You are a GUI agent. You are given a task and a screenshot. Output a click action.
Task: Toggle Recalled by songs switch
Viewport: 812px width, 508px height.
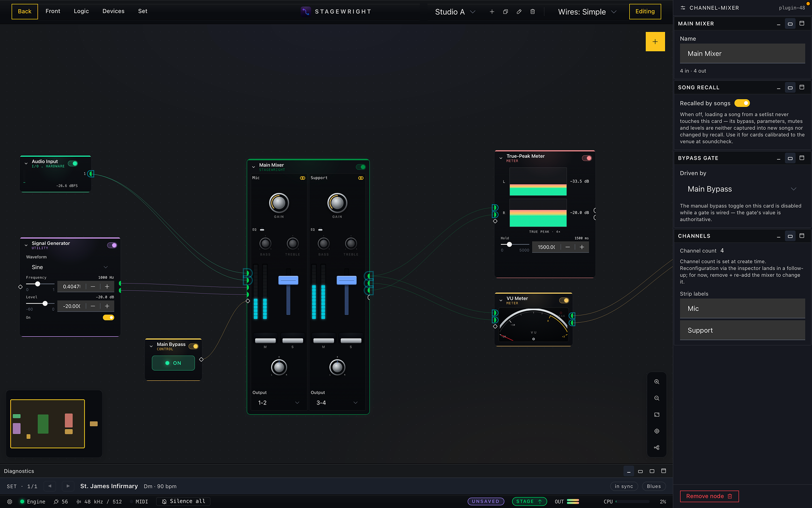(742, 103)
